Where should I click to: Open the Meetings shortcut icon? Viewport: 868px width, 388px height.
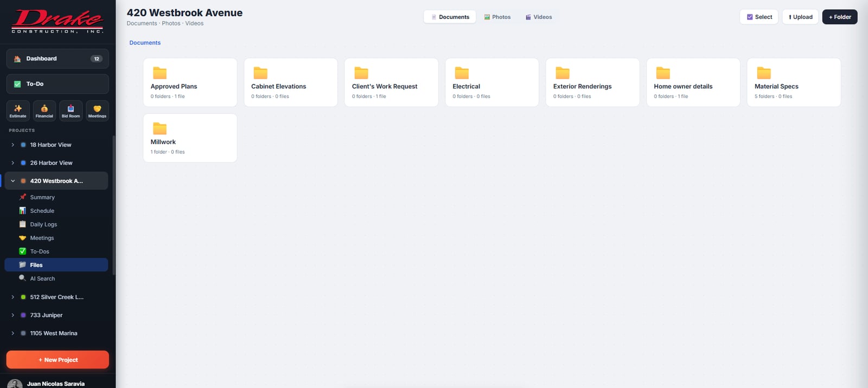[x=97, y=111]
